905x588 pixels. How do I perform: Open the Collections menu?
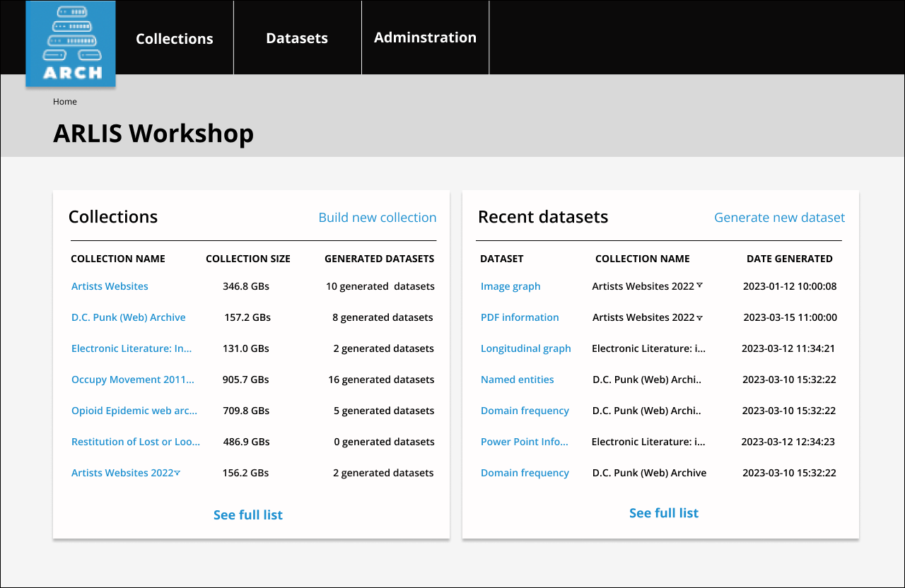pyautogui.click(x=175, y=39)
